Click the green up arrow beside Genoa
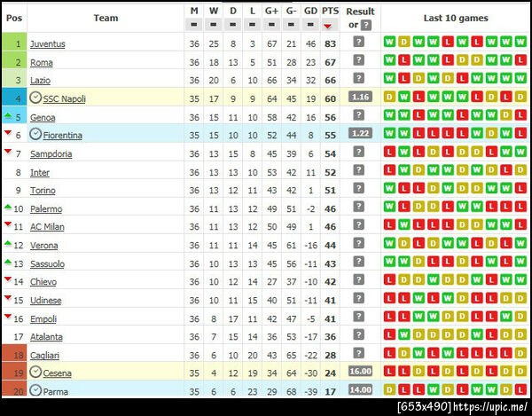Screen dimensions: 532x416 [8, 116]
